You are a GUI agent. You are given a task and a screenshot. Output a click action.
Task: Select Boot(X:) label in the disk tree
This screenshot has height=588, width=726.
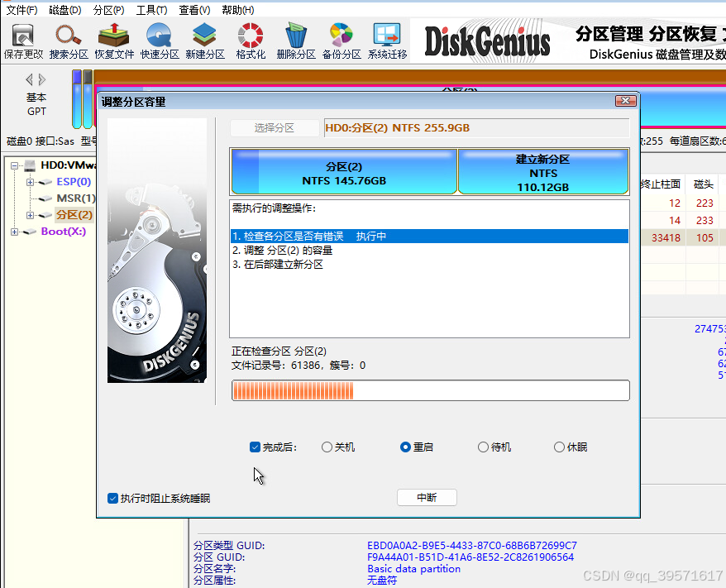click(x=64, y=231)
